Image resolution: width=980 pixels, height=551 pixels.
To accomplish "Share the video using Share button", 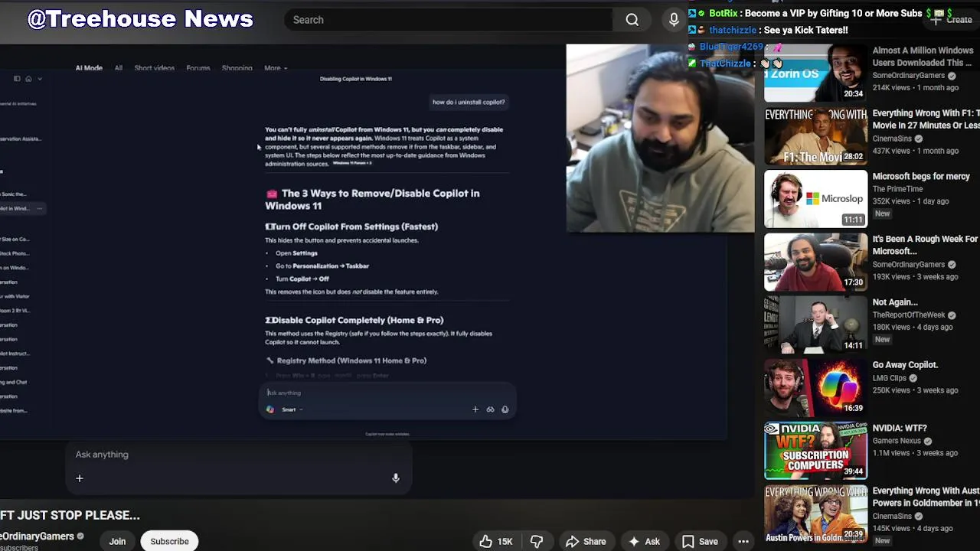I will coord(586,541).
